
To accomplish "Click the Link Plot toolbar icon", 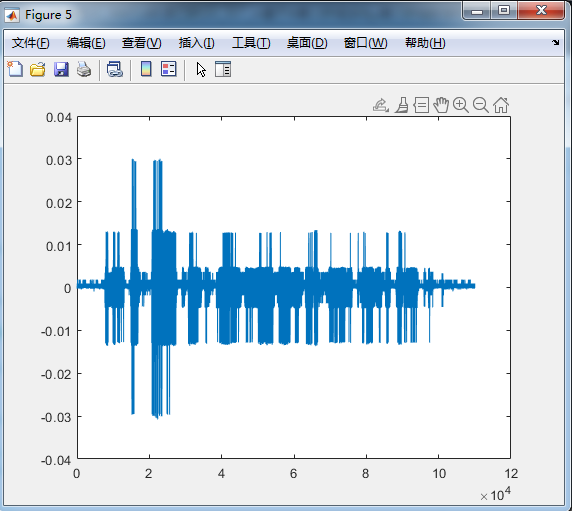I will click(115, 69).
